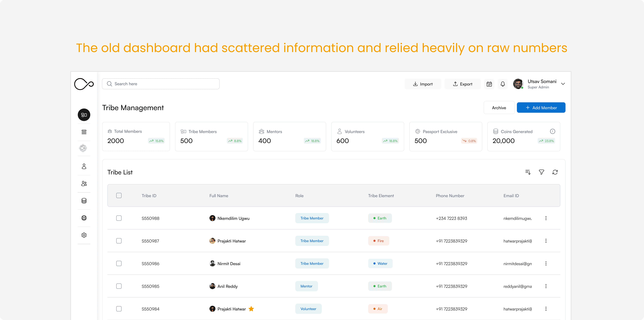The width and height of the screenshot is (644, 320).
Task: Refresh the Tribe List table
Action: point(555,172)
